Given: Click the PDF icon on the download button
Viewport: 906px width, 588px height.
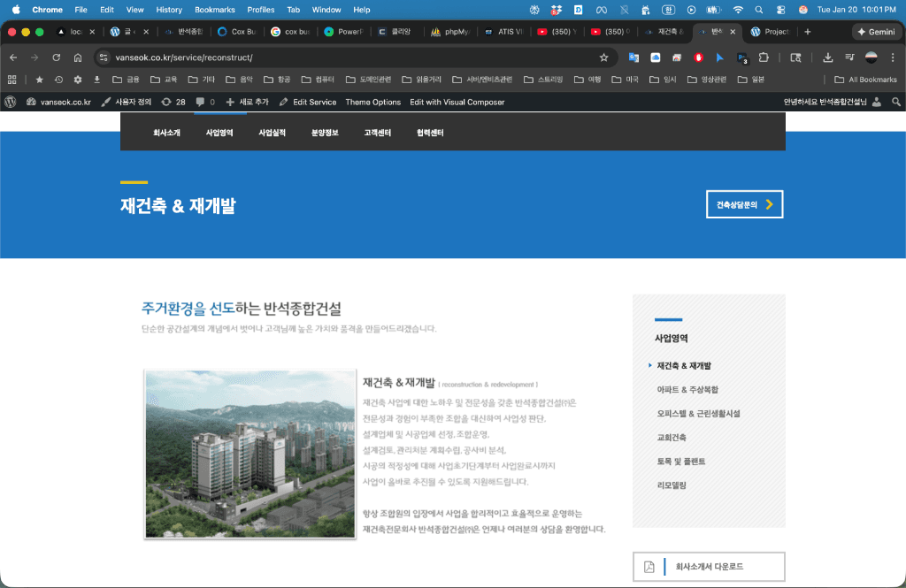Looking at the screenshot, I should pos(649,566).
